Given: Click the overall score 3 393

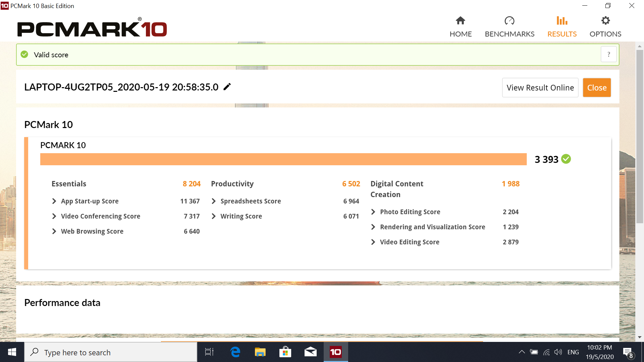Looking at the screenshot, I should click(x=546, y=159).
